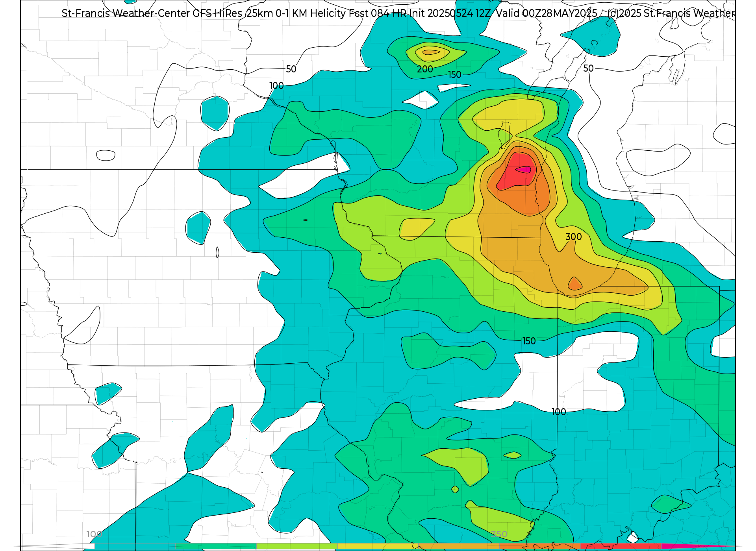The image size is (756, 551).
Task: Click the lime-green segment of the color bar
Action: 297,546
